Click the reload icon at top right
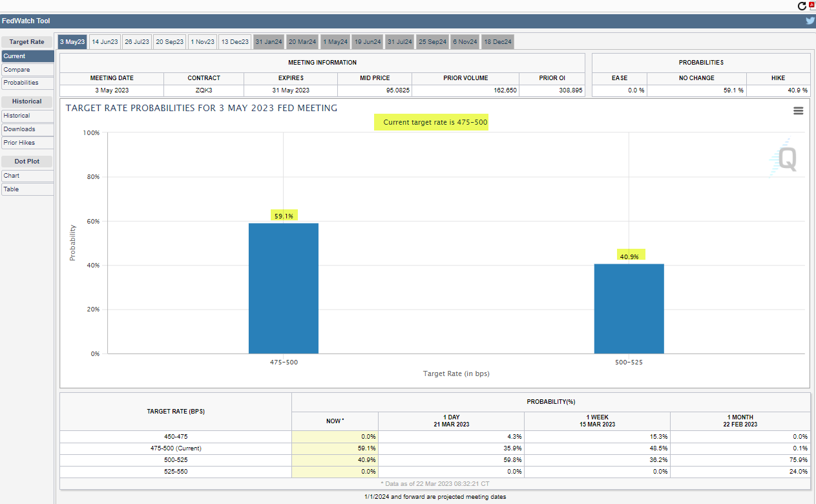 [802, 6]
